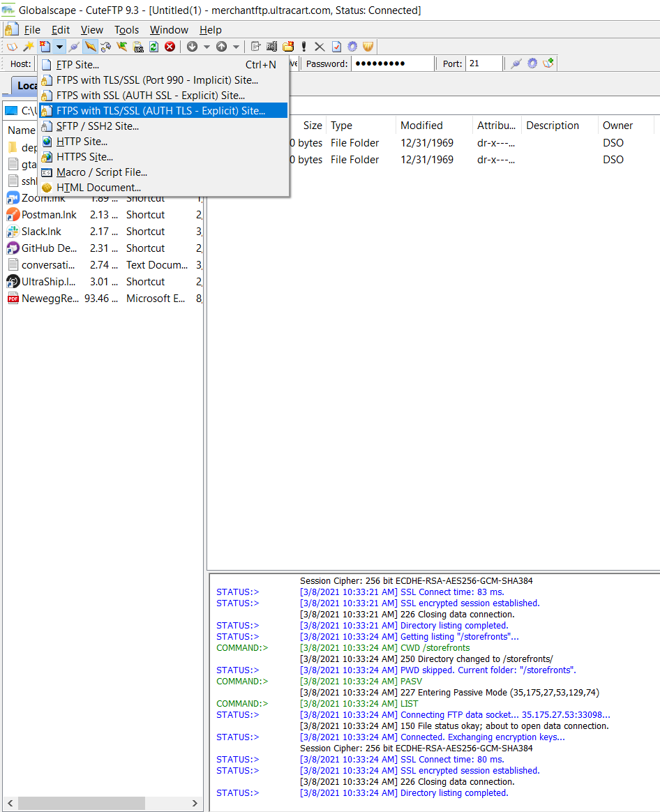Choose HTTPS Site... option

[163, 157]
